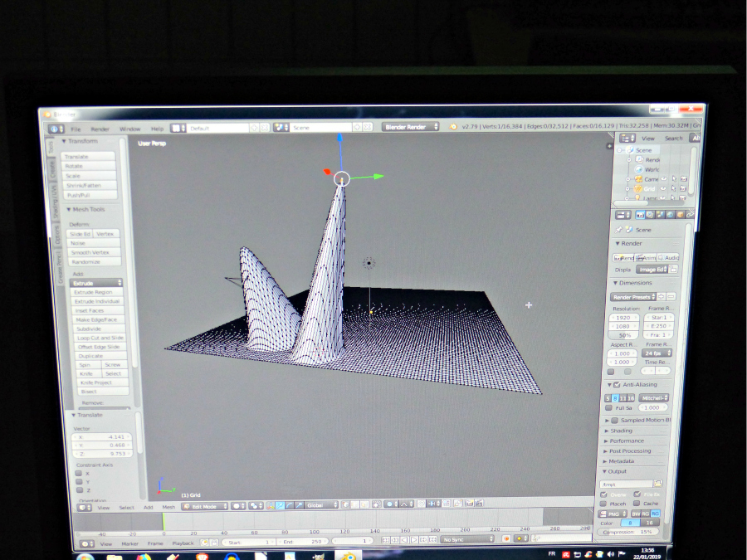Click the Camera object icon in outliner
747x560 pixels.
(x=638, y=179)
